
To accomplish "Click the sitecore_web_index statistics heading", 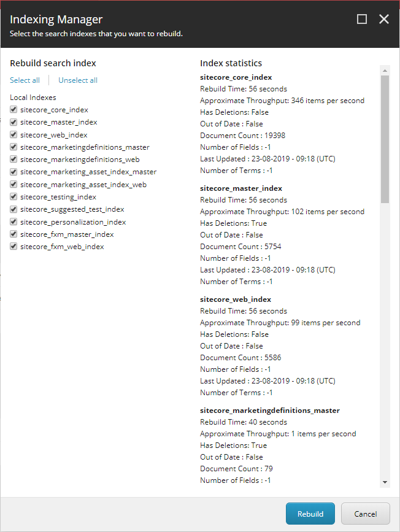I will point(236,299).
